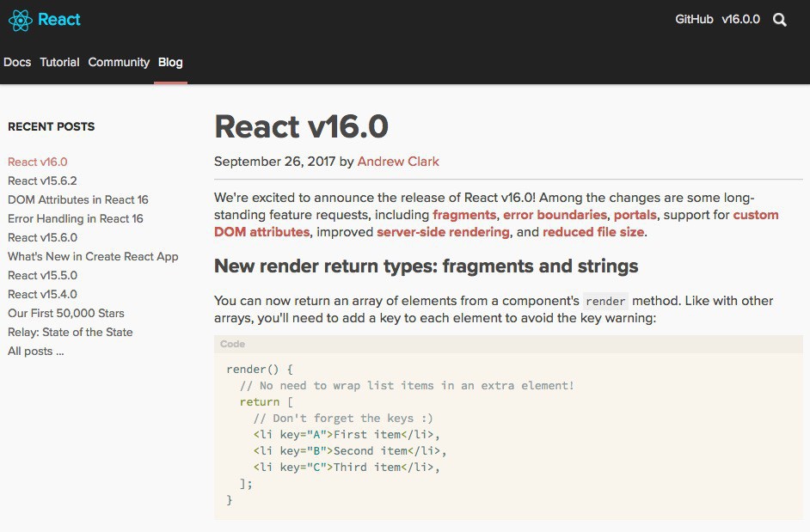Open search with the magnifying glass icon
This screenshot has height=532, width=810.
click(780, 20)
